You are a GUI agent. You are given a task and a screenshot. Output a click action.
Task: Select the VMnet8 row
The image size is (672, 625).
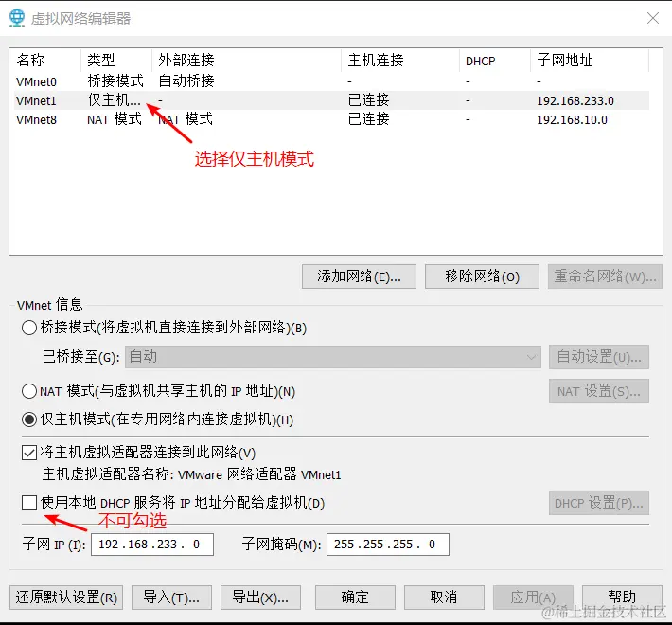tap(331, 119)
